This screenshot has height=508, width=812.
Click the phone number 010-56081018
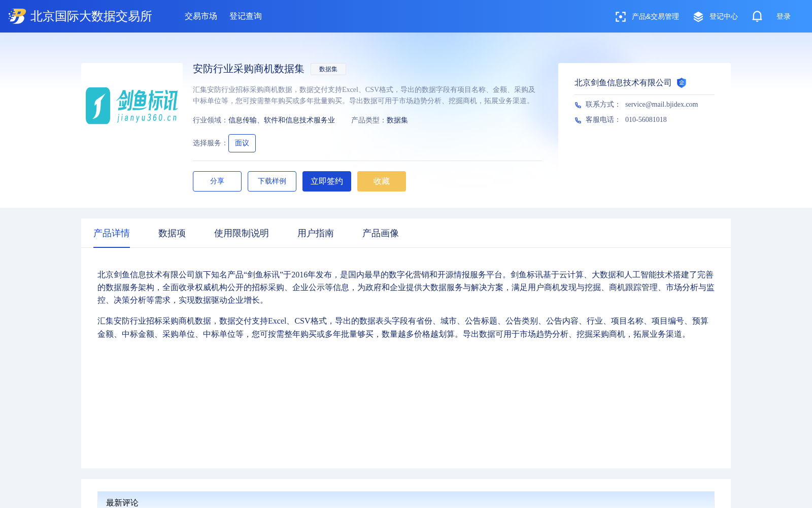(x=646, y=120)
